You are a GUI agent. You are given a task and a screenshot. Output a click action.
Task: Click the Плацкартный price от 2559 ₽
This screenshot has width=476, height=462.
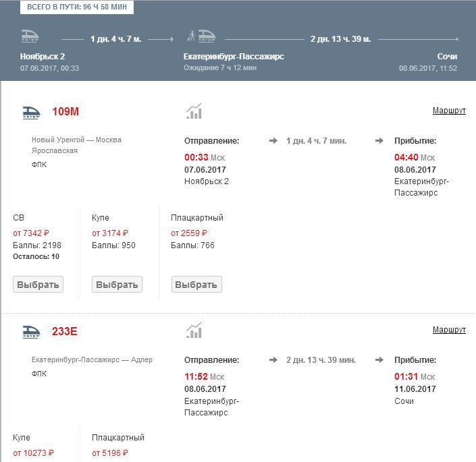tap(189, 233)
